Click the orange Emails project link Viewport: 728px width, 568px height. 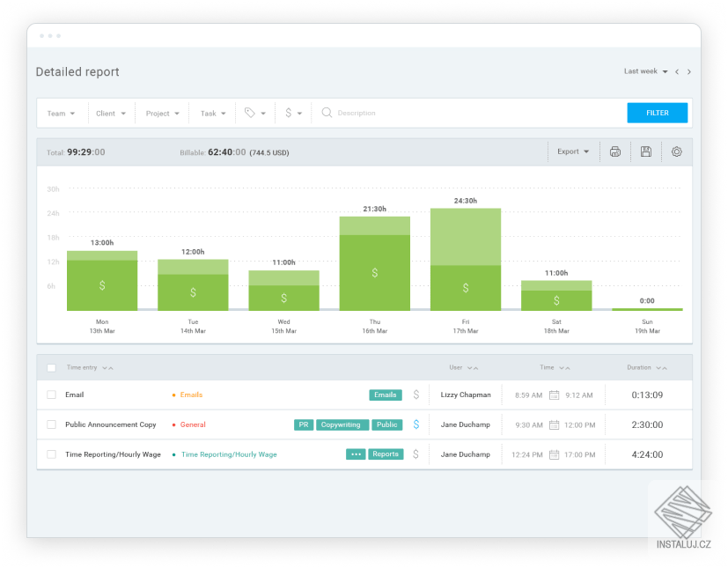click(x=191, y=395)
